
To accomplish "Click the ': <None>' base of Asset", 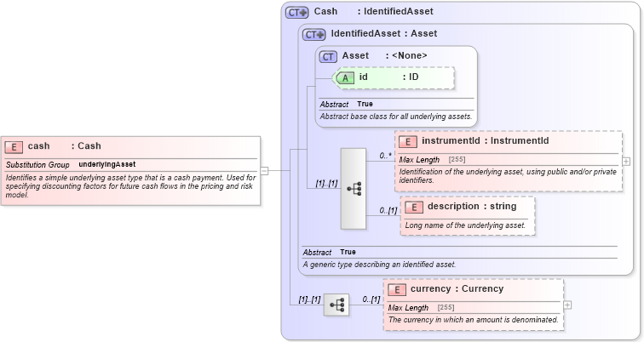I will [406, 55].
